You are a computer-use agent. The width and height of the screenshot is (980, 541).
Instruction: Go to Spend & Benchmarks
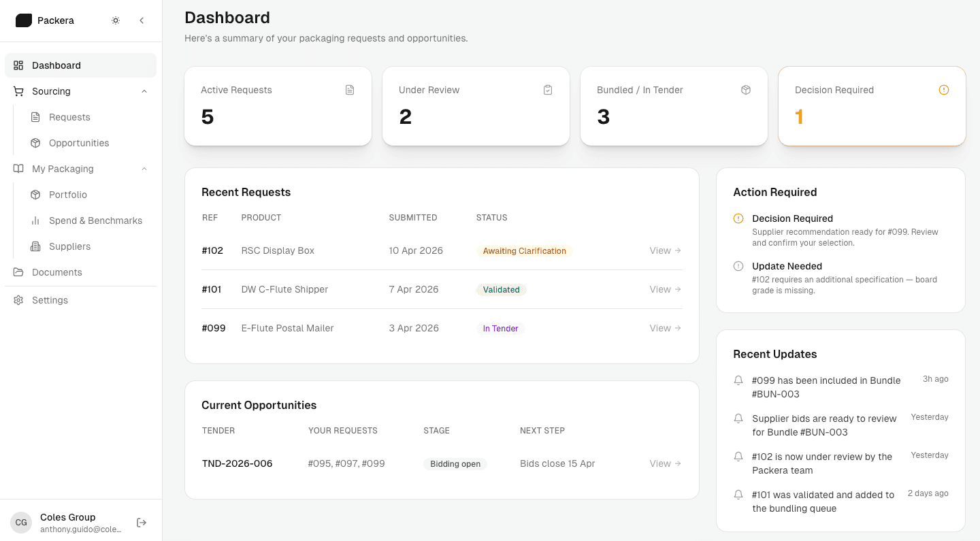(95, 220)
